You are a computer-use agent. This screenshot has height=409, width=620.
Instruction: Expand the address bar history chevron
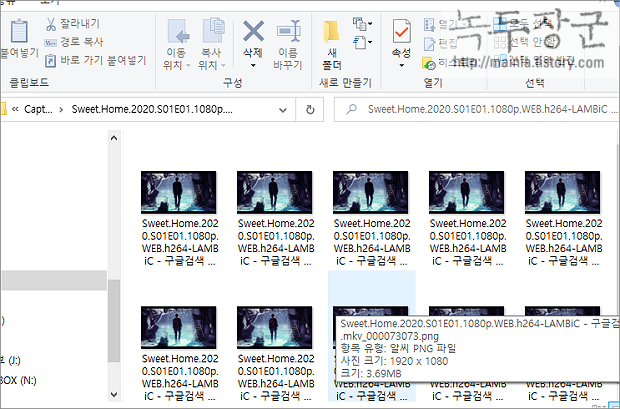[283, 110]
